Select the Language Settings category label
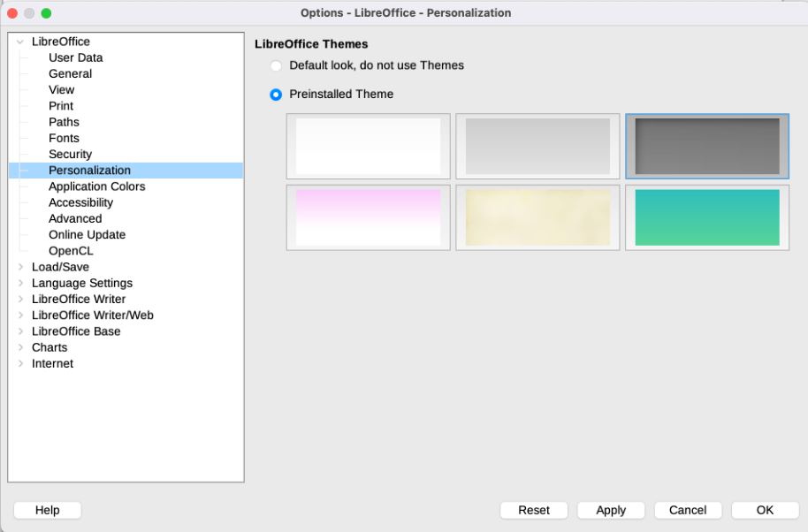808x532 pixels. click(x=82, y=283)
